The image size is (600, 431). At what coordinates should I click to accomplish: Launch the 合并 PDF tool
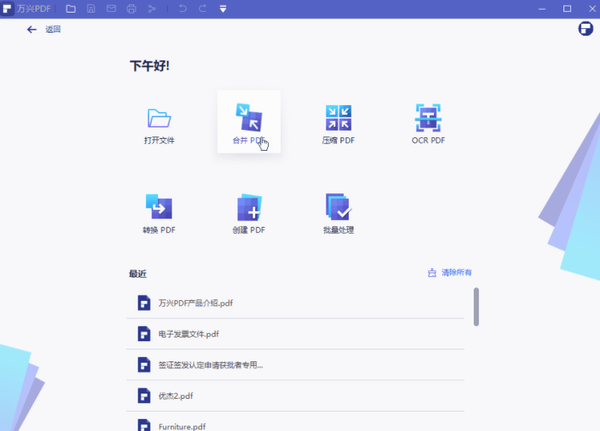(249, 122)
